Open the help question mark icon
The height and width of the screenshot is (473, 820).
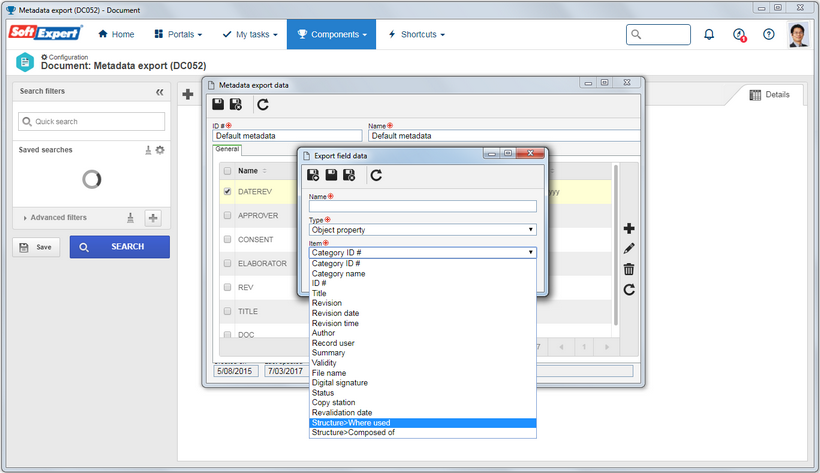coord(768,35)
